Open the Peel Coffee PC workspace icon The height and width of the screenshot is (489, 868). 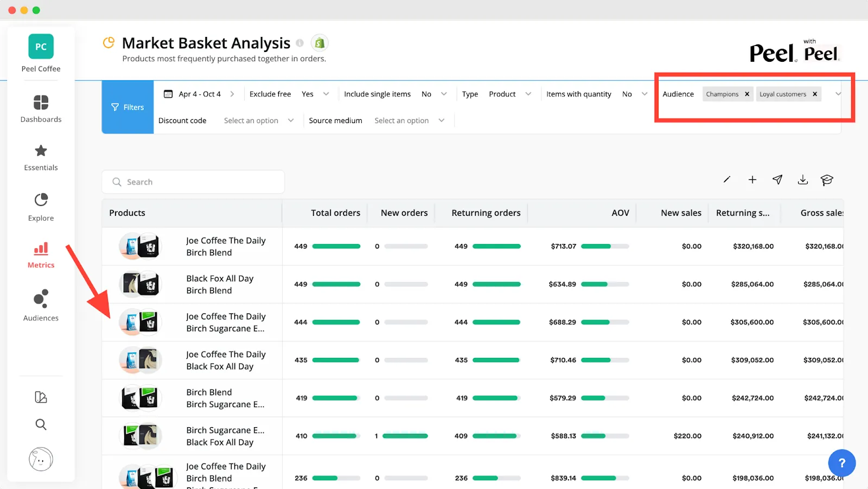(41, 47)
